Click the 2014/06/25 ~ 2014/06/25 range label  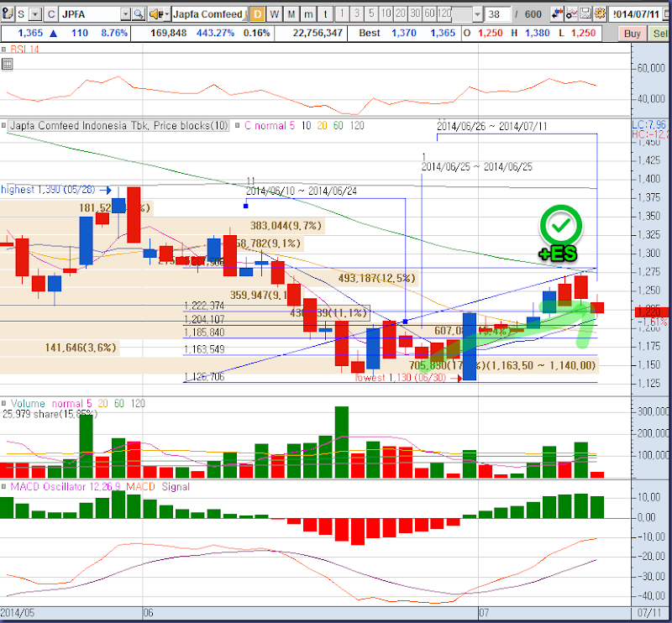click(x=477, y=167)
